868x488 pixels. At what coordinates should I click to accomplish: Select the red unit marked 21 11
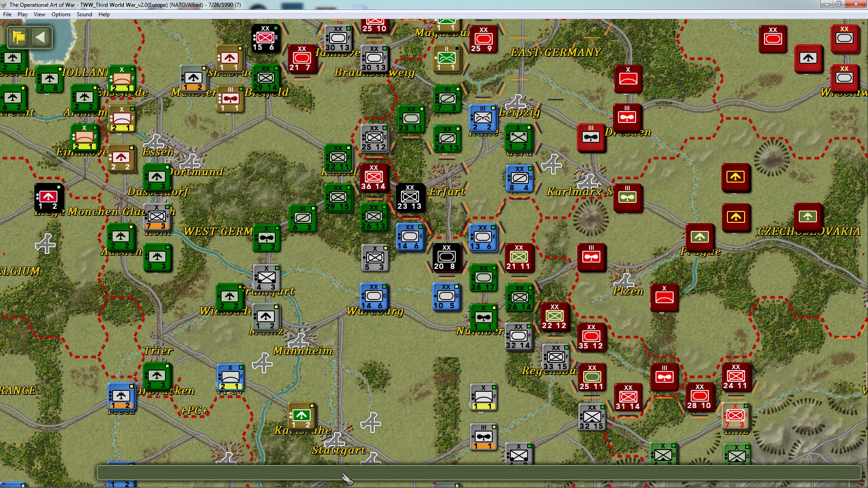(x=519, y=257)
